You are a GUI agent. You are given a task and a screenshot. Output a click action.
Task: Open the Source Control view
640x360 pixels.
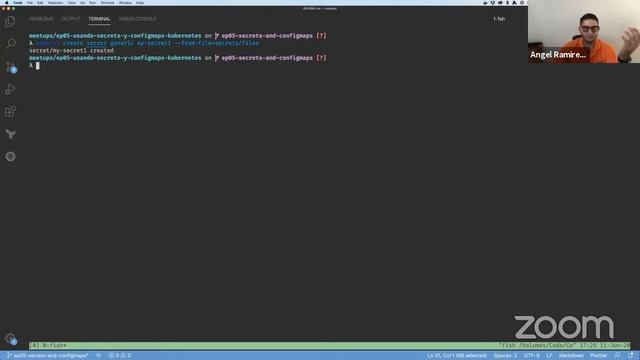point(11,67)
